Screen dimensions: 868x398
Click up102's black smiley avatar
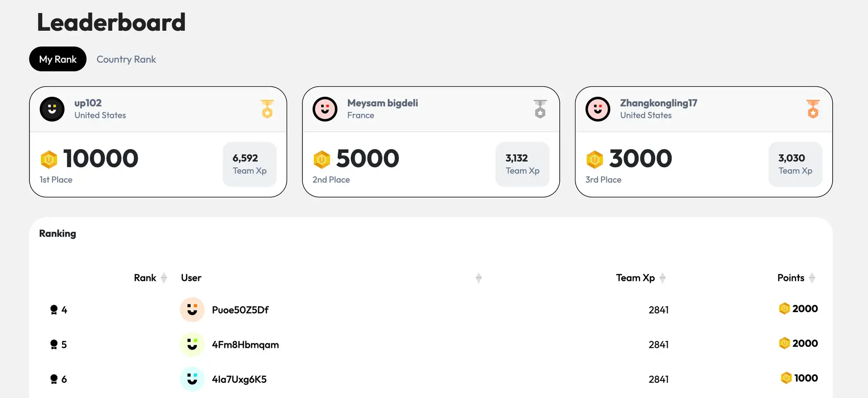click(x=52, y=109)
